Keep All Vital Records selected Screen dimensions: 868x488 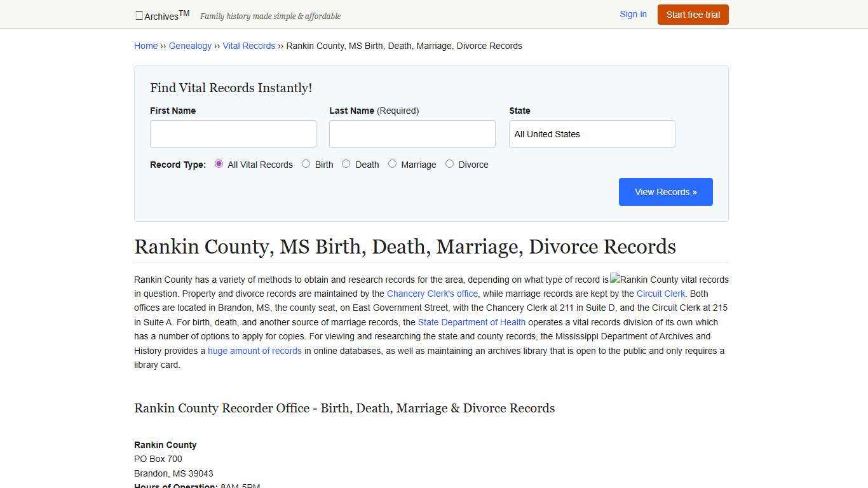pyautogui.click(x=219, y=164)
